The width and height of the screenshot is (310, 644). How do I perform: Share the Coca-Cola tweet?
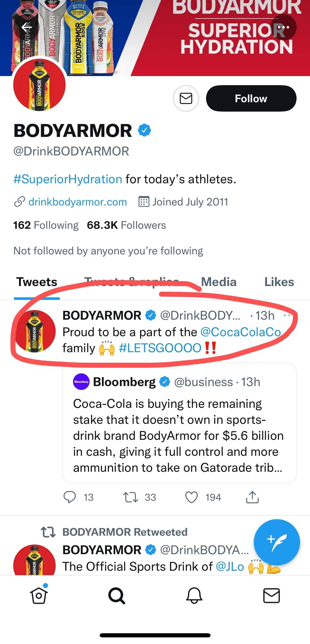coord(252,497)
